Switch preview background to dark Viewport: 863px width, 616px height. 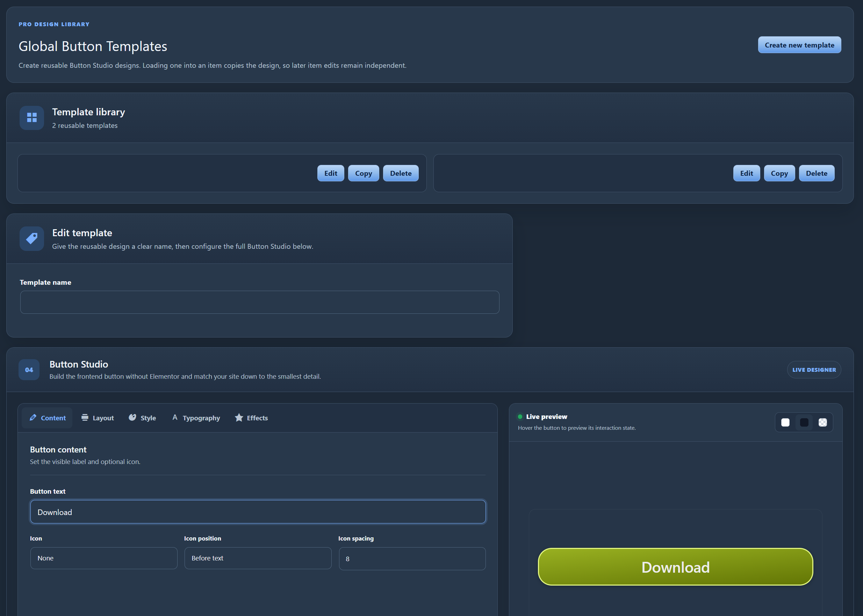[804, 422]
